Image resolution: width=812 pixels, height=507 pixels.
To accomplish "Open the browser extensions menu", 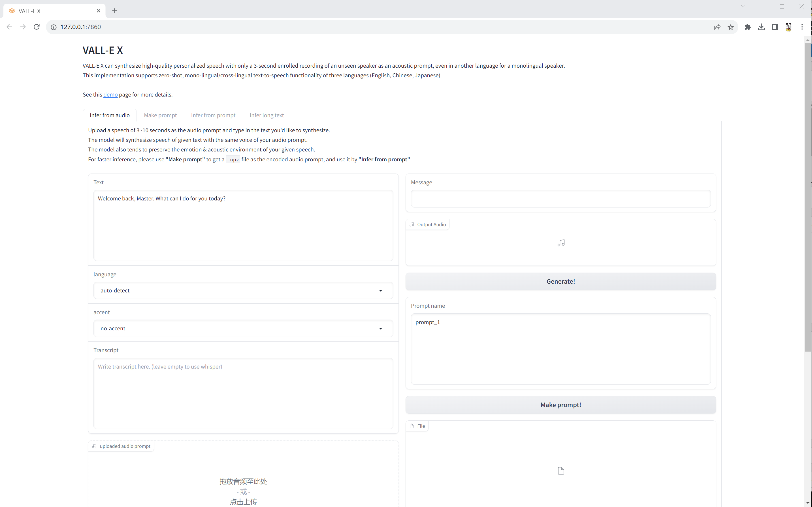I will (748, 27).
